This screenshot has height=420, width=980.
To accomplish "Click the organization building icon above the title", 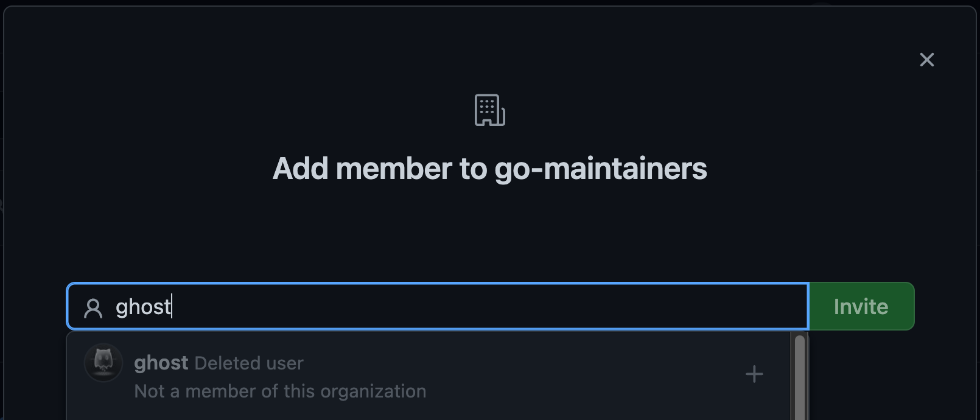I will 489,110.
